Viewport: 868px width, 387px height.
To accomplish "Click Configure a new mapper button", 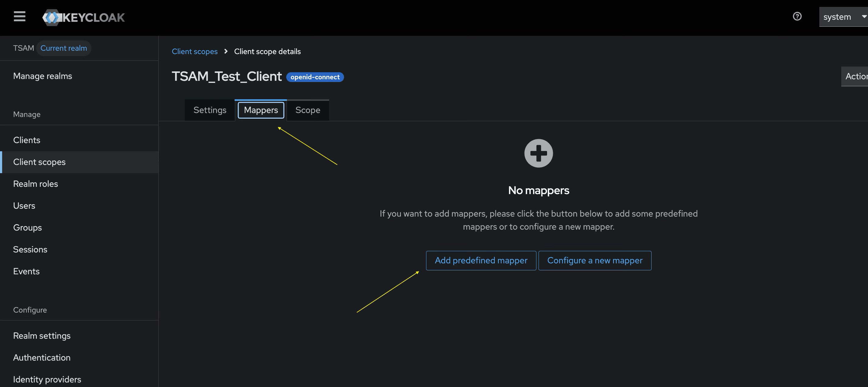I will point(595,260).
